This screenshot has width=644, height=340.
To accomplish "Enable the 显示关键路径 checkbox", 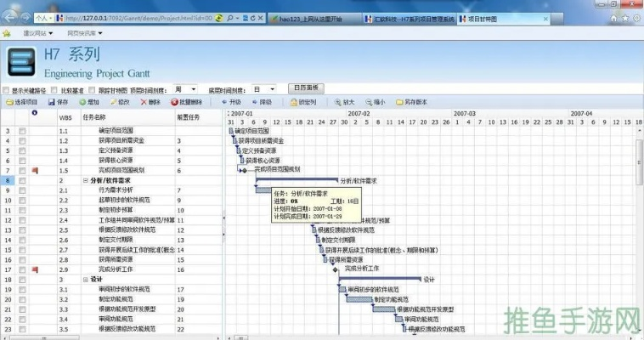I will (x=7, y=89).
